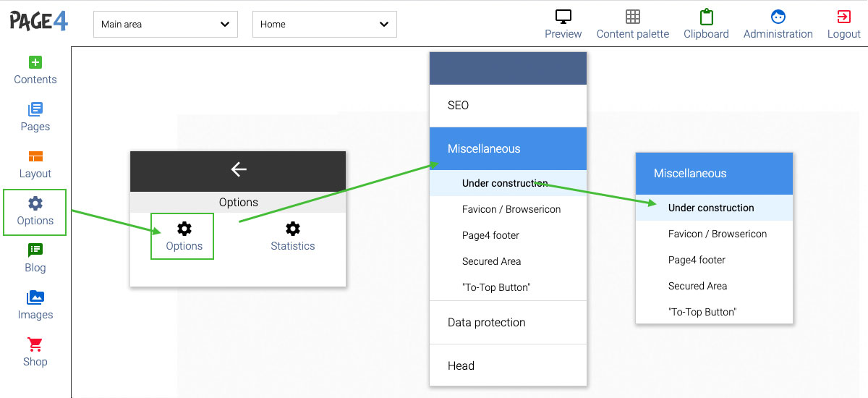This screenshot has width=868, height=398.
Task: Open the Pages sidebar icon
Action: pyautogui.click(x=35, y=109)
